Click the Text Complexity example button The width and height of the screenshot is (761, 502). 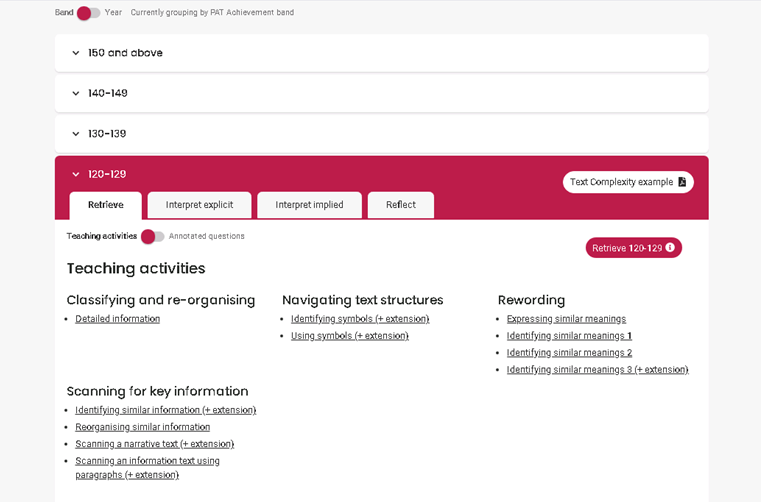(628, 182)
